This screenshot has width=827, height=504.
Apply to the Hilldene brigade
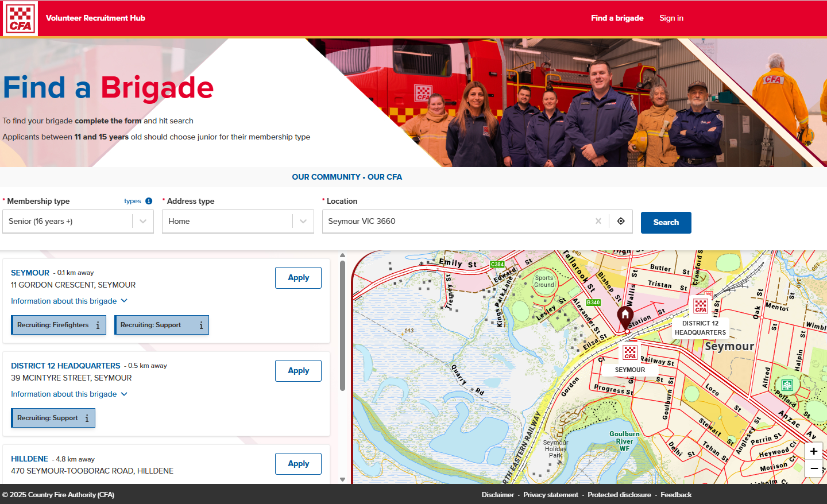[x=298, y=464]
